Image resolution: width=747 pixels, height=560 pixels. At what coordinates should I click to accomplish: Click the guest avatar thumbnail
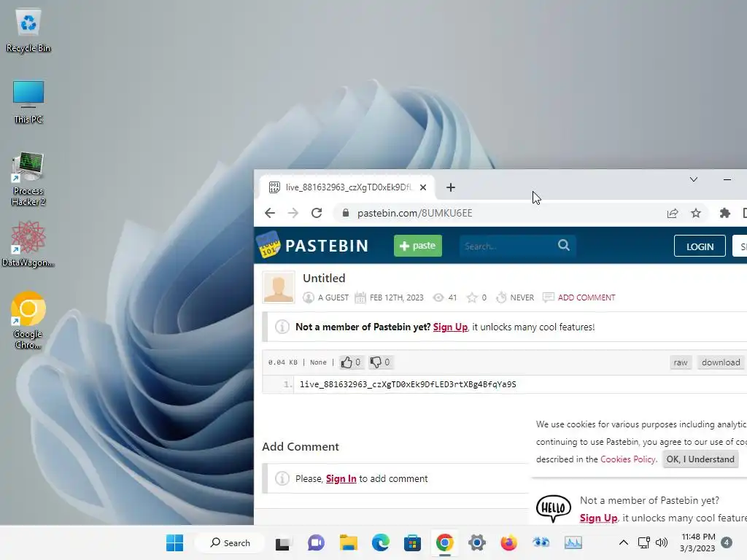point(279,287)
